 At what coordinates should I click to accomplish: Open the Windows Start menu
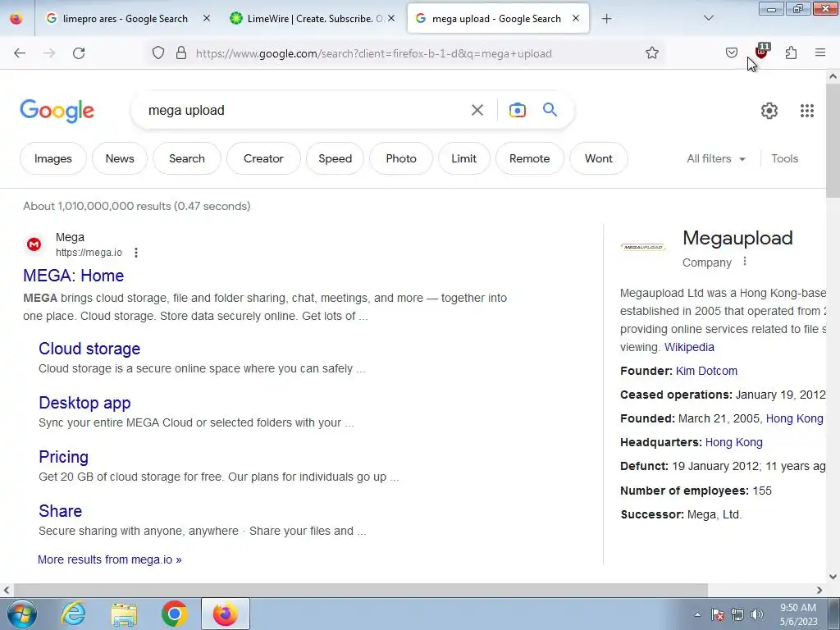[21, 614]
